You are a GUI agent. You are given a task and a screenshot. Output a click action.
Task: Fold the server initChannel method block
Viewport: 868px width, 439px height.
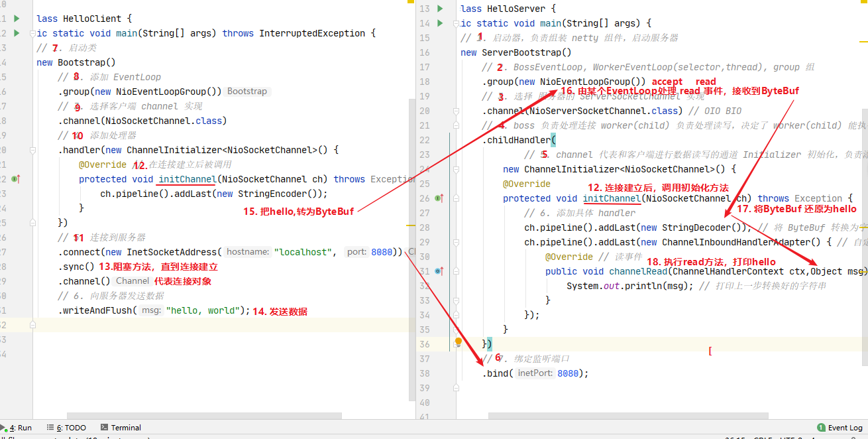coord(457,198)
